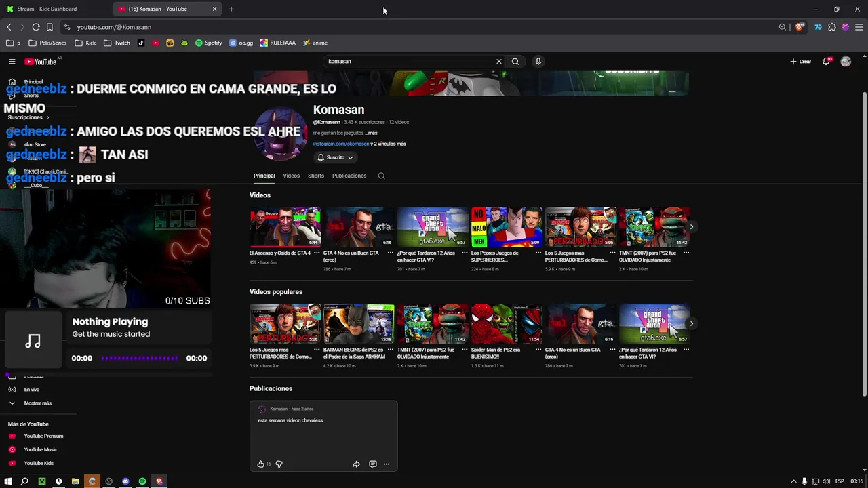Go to the YouTube home logo
This screenshot has height=488, width=868.
tap(41, 62)
